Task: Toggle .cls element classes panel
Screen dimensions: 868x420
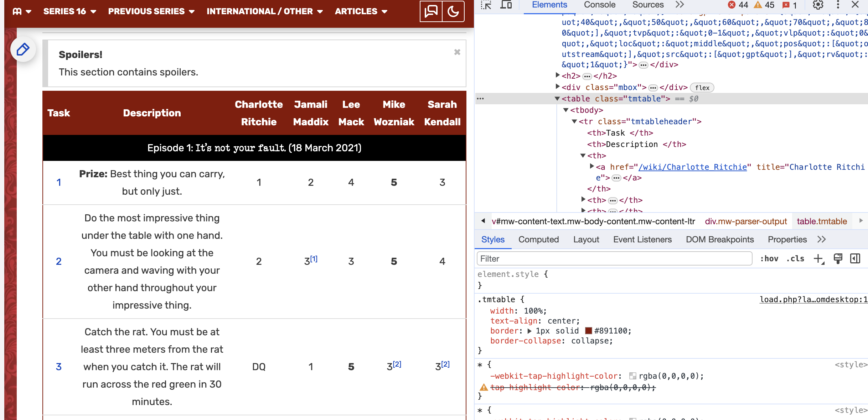Action: [795, 259]
